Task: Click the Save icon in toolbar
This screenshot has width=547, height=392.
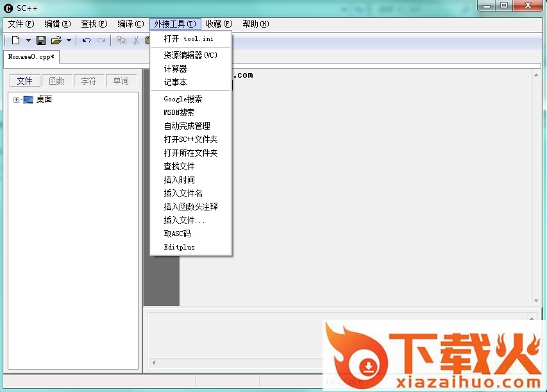Action: pos(41,40)
